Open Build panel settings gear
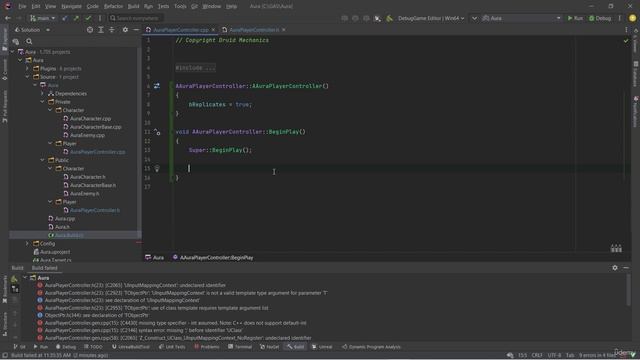640x360 pixels. click(x=615, y=268)
